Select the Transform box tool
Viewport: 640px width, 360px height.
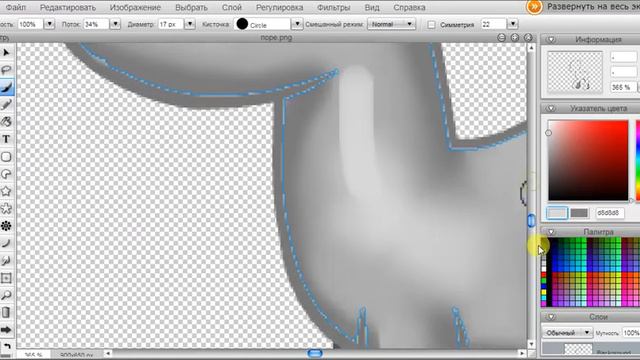pyautogui.click(x=6, y=278)
